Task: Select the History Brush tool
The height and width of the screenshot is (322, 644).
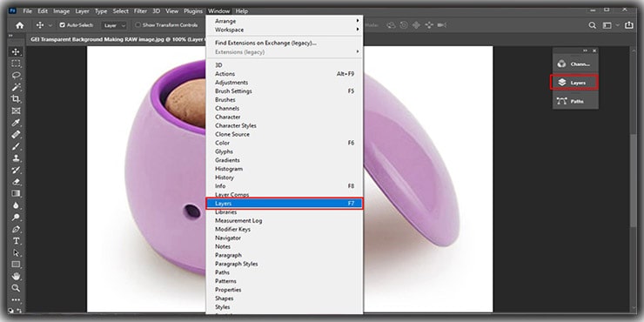Action: 16,170
